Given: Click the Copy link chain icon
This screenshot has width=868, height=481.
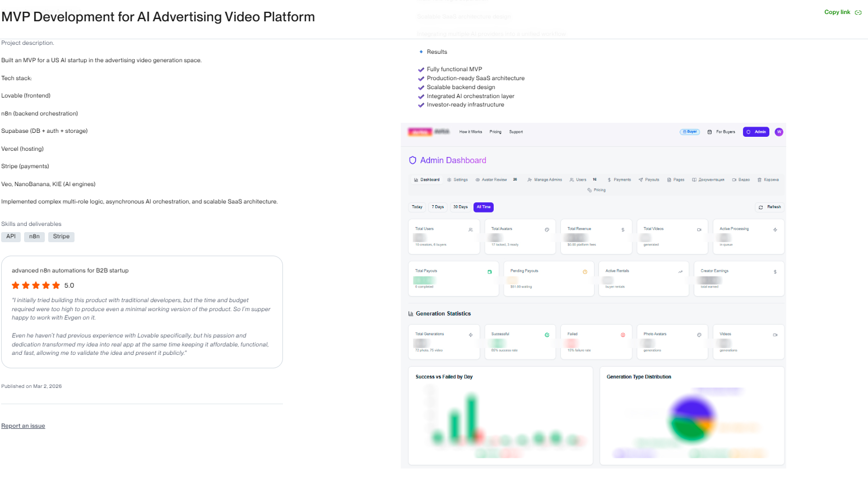Looking at the screenshot, I should 858,12.
